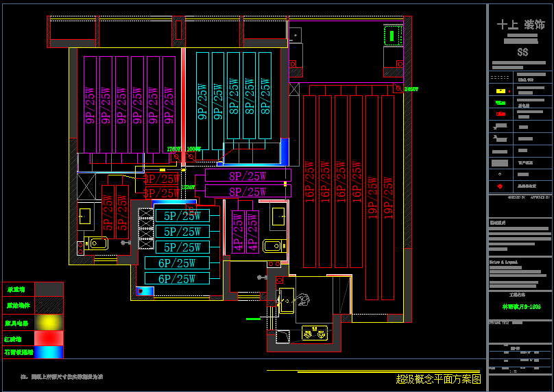The height and width of the screenshot is (392, 554).
Task: Click the green project name in title block
Action: (521, 307)
